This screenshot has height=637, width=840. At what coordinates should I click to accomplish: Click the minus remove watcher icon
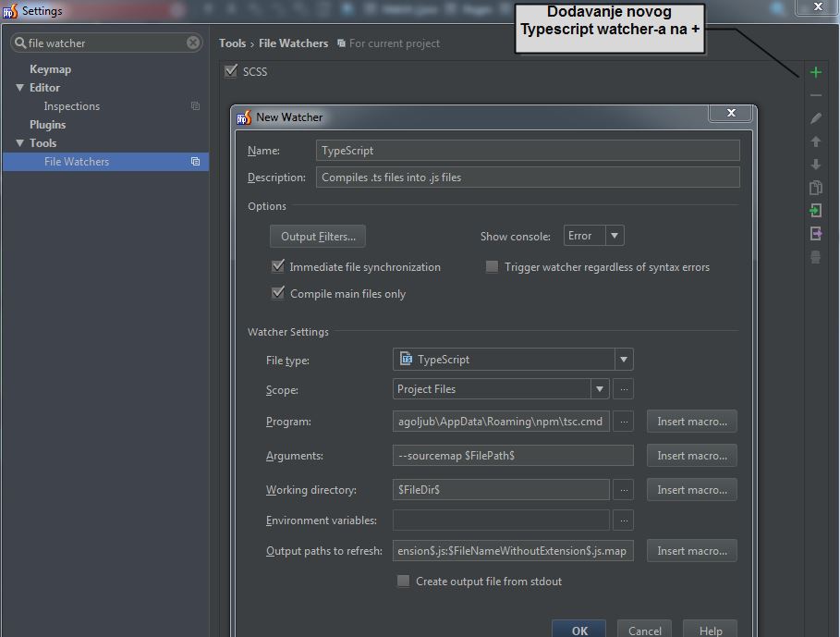pos(815,95)
